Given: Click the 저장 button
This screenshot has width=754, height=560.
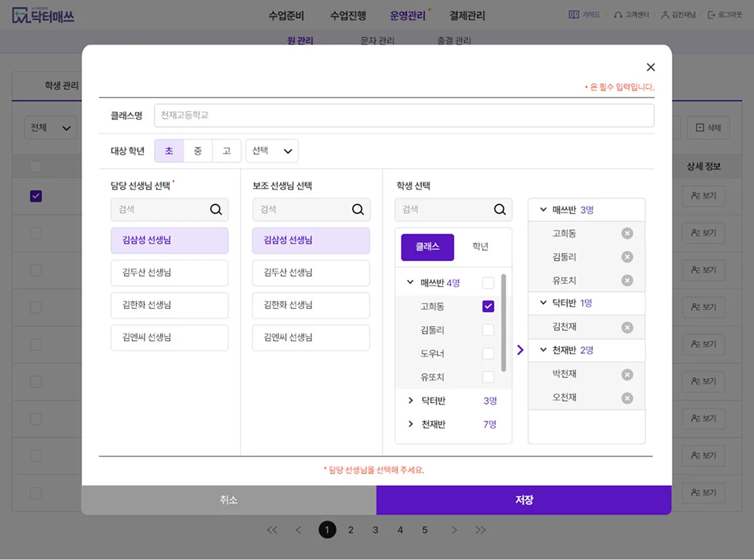Looking at the screenshot, I should tap(523, 499).
